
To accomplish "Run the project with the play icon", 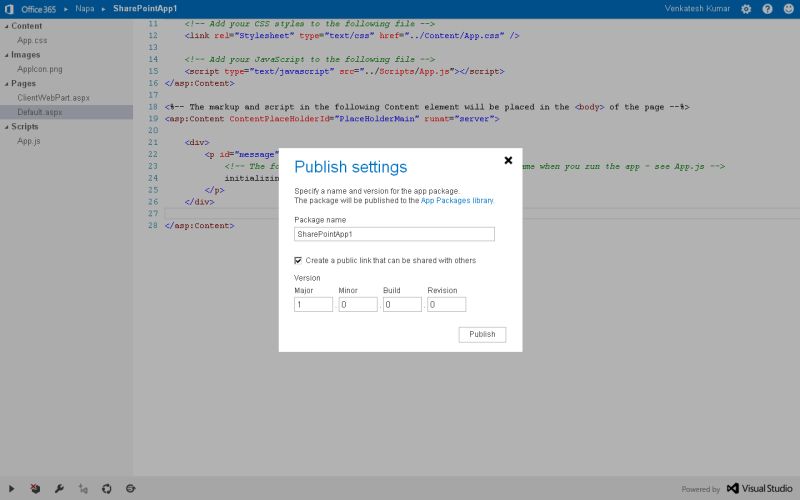I will click(11, 488).
